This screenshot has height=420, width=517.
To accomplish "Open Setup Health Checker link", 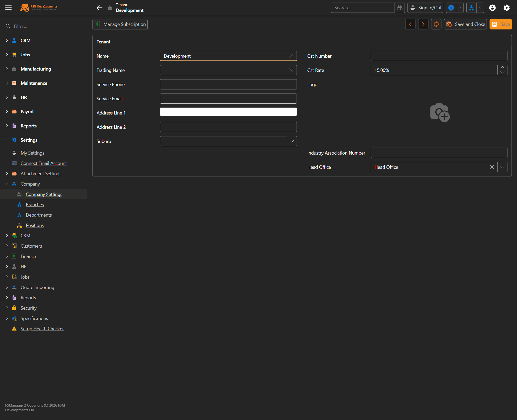I will pos(42,329).
